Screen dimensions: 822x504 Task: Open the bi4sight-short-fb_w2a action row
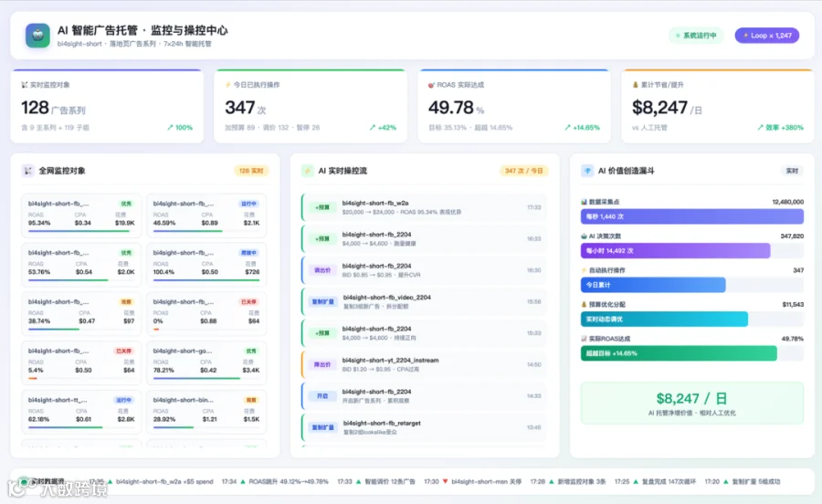424,207
